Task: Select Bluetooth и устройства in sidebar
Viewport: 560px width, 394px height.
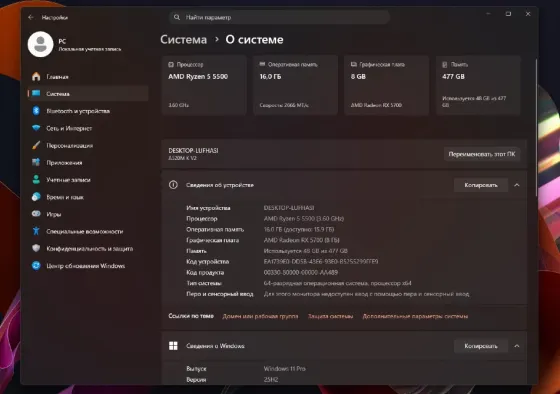Action: [88, 111]
